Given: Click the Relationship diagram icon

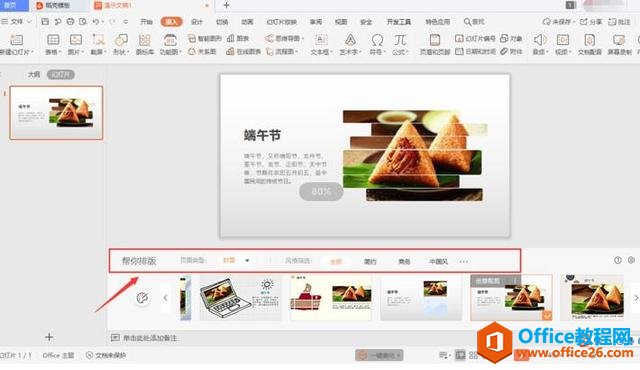Looking at the screenshot, I should click(x=202, y=51).
